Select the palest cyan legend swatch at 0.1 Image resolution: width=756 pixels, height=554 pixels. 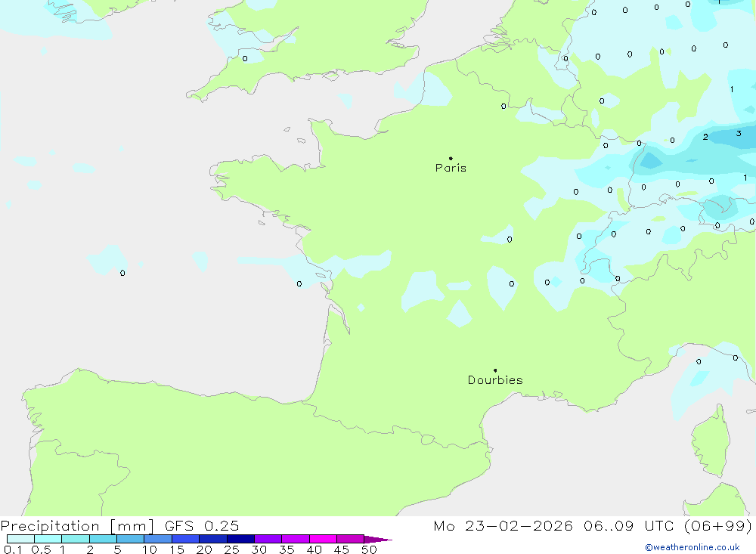(x=20, y=539)
